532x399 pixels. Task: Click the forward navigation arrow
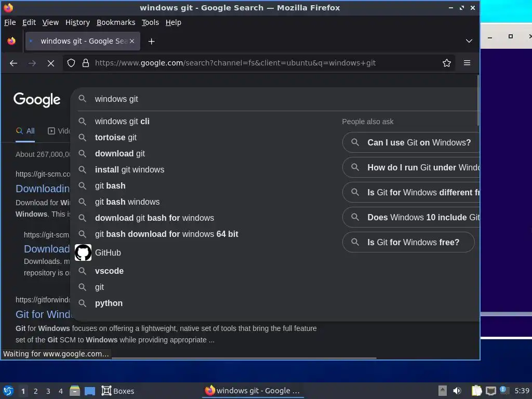(x=32, y=63)
